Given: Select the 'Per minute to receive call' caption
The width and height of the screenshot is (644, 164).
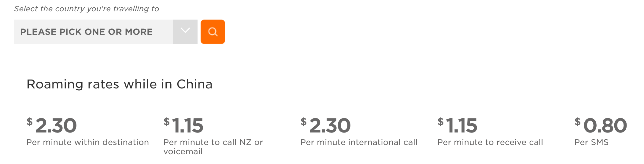Looking at the screenshot, I should point(490,142).
